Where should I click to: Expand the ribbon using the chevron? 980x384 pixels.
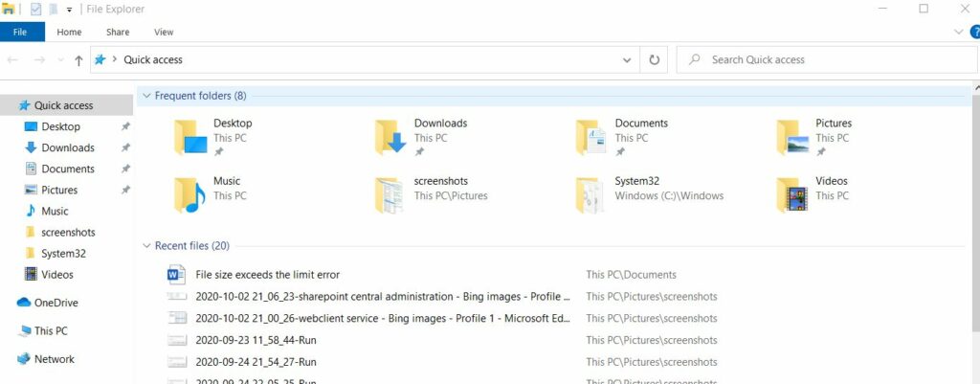[959, 32]
